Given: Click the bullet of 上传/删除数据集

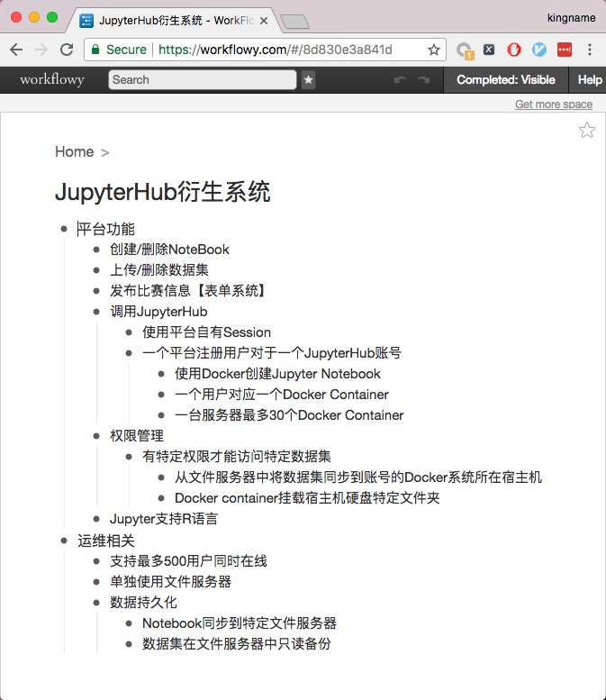Looking at the screenshot, I should click(x=96, y=270).
